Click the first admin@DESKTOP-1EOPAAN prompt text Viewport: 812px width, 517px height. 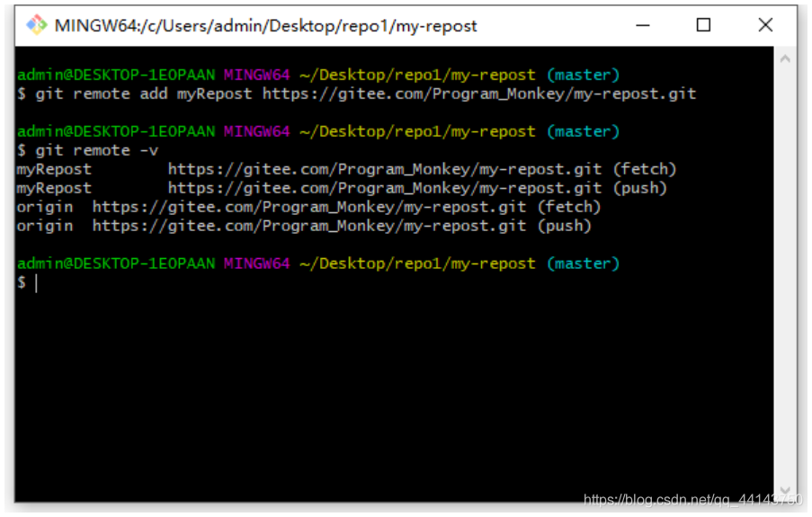click(116, 76)
